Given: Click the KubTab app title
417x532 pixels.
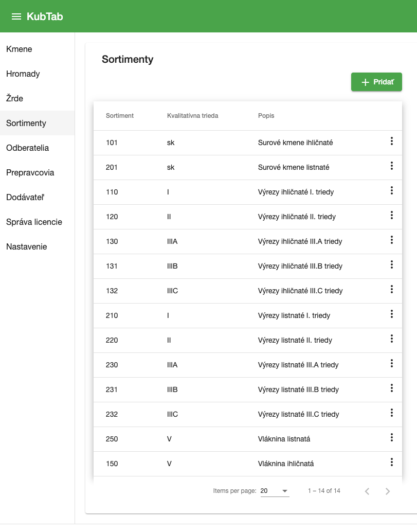Looking at the screenshot, I should coord(45,16).
